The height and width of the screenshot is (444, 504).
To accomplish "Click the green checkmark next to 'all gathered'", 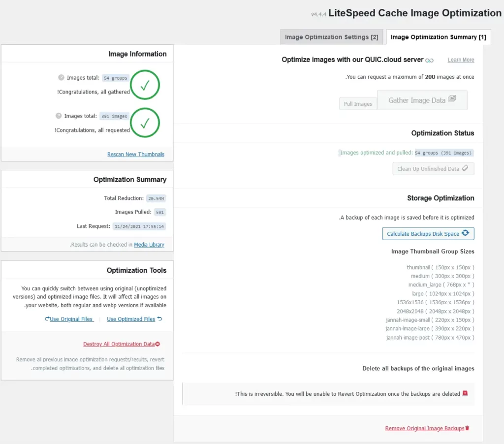I will pyautogui.click(x=145, y=85).
